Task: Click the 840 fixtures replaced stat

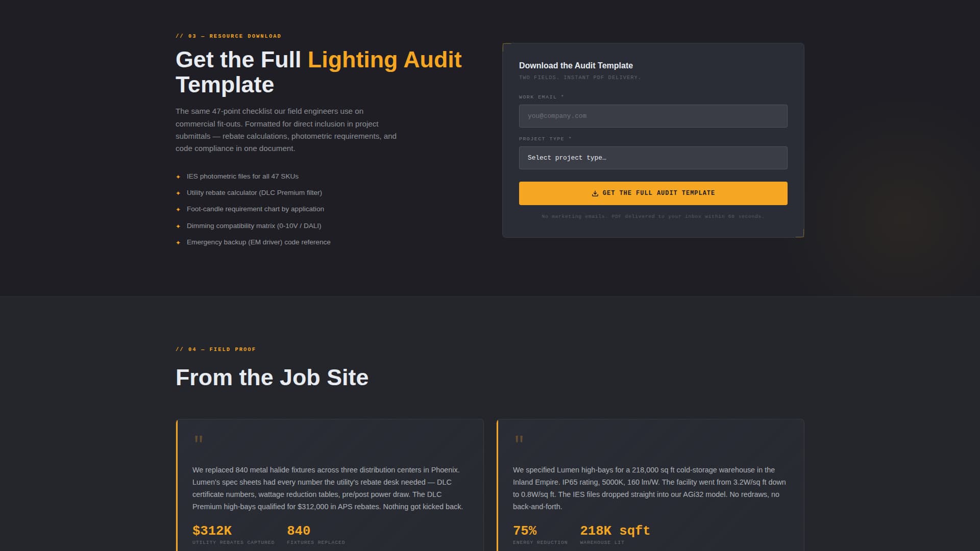Action: 298,531
